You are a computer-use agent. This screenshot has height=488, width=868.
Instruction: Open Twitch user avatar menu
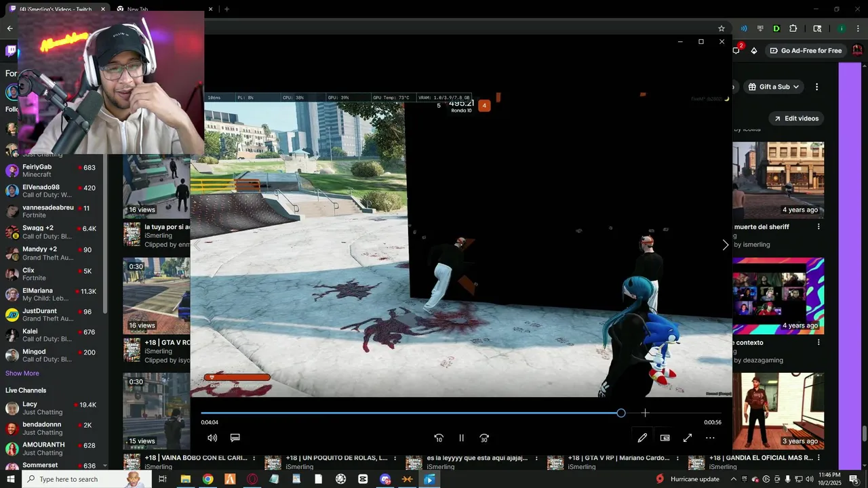coord(857,51)
